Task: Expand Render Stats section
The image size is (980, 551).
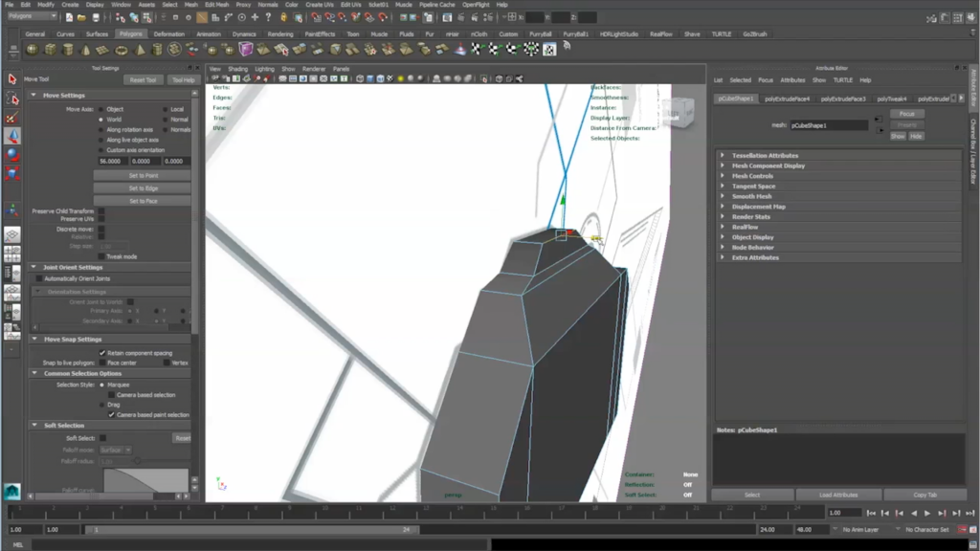Action: (x=723, y=217)
